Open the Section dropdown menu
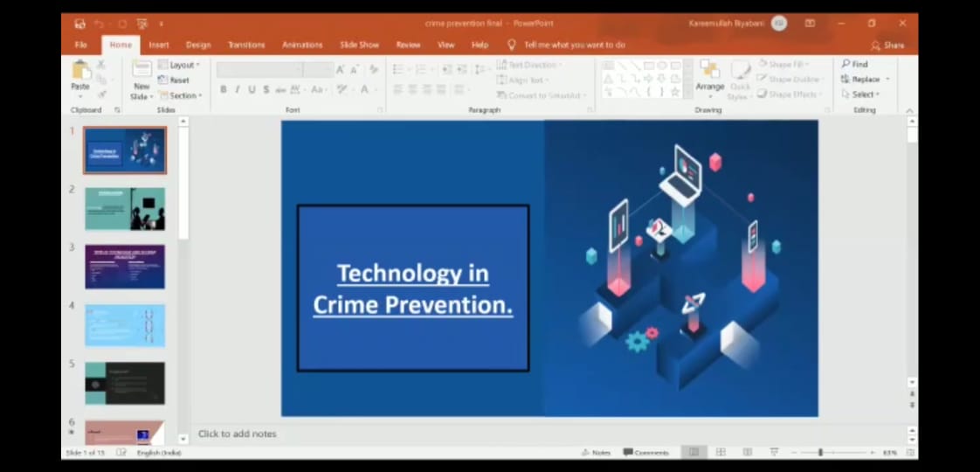This screenshot has height=472, width=980. (180, 95)
